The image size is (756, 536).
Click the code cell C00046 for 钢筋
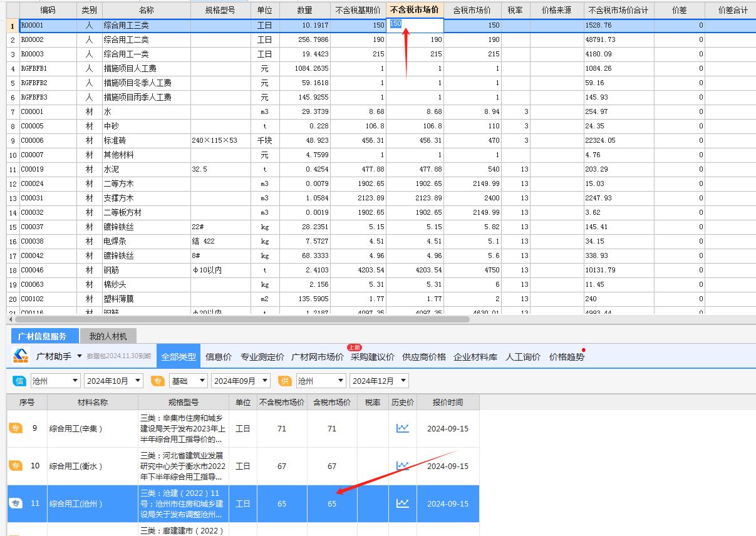pos(48,270)
